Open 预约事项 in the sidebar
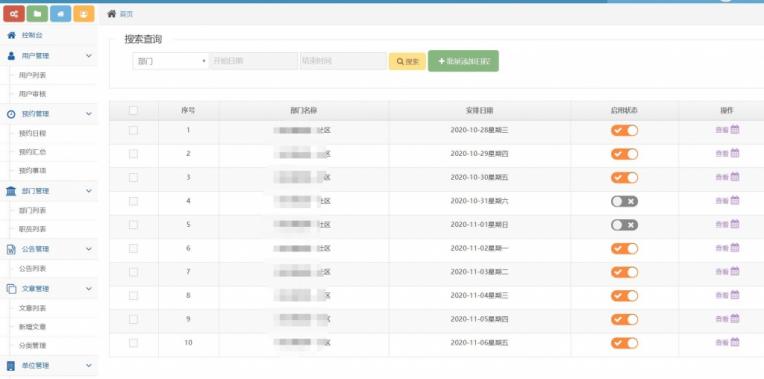 (33, 171)
